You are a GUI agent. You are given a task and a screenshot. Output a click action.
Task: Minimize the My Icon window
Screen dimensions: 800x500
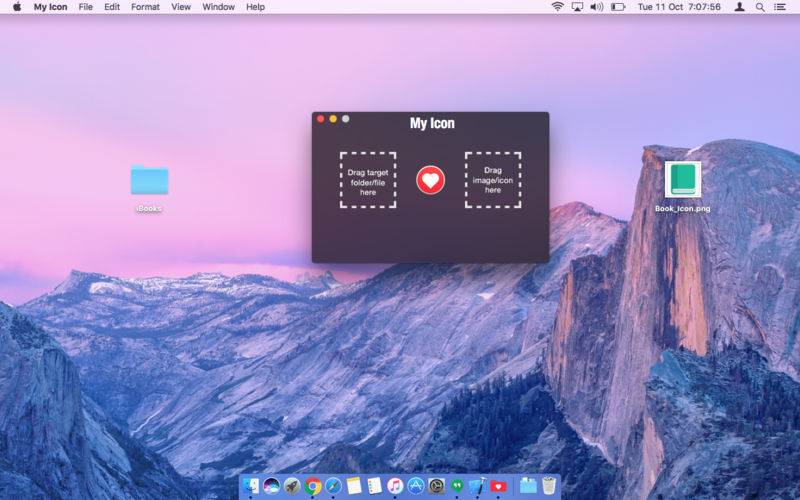click(333, 119)
